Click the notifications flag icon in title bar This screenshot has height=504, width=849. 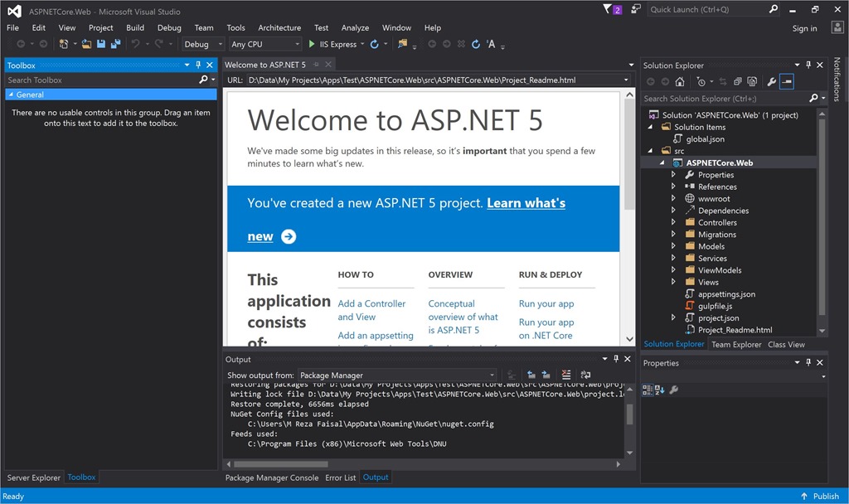607,9
